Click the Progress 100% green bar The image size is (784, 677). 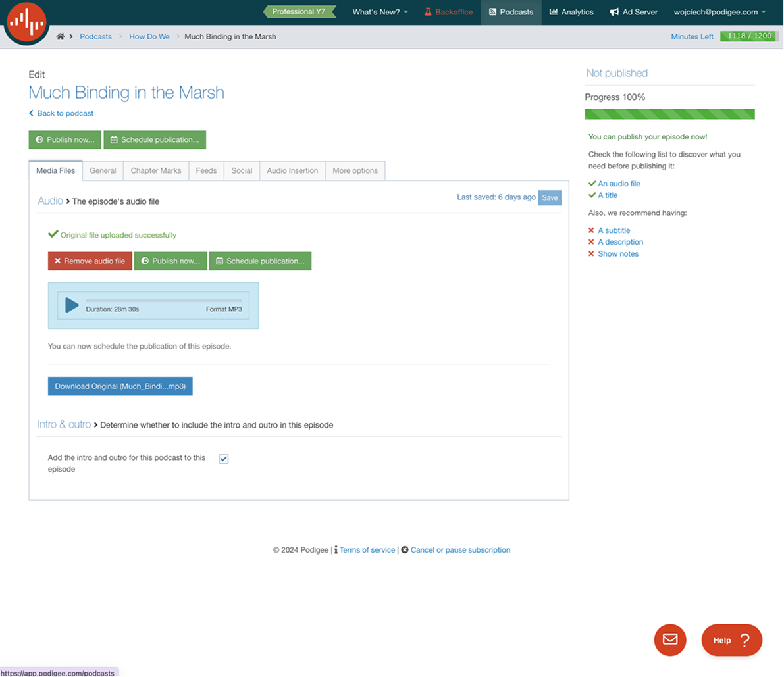pyautogui.click(x=669, y=114)
